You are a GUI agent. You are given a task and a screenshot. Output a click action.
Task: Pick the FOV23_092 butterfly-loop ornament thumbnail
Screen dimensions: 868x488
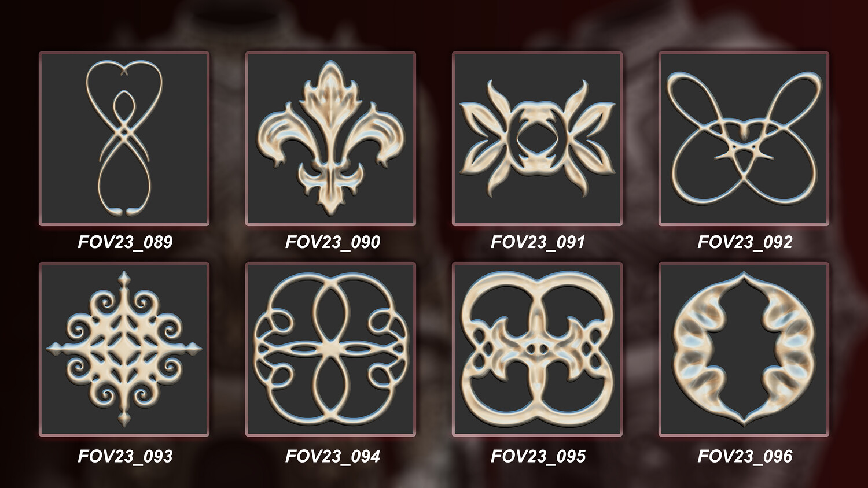click(744, 139)
